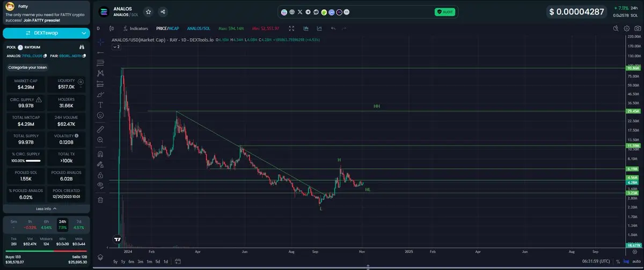The image size is (644, 270).
Task: Open the Indicators menu
Action: tap(135, 28)
